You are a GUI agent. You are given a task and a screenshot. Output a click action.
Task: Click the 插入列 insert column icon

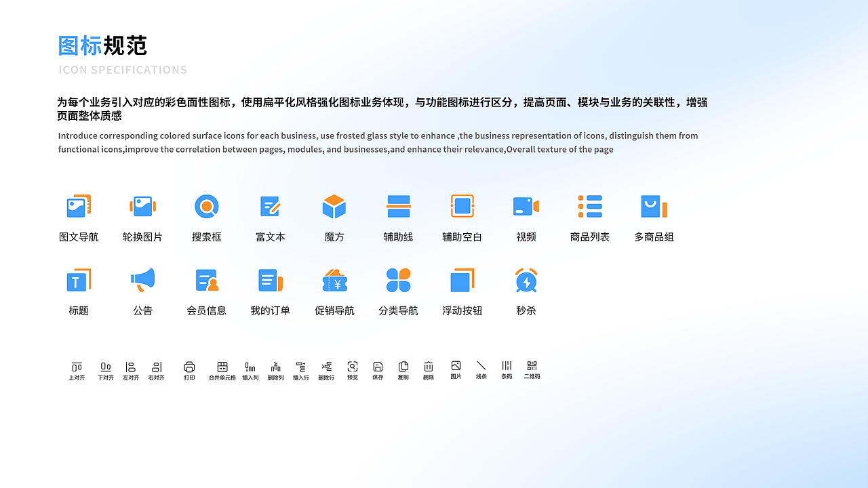pos(250,367)
